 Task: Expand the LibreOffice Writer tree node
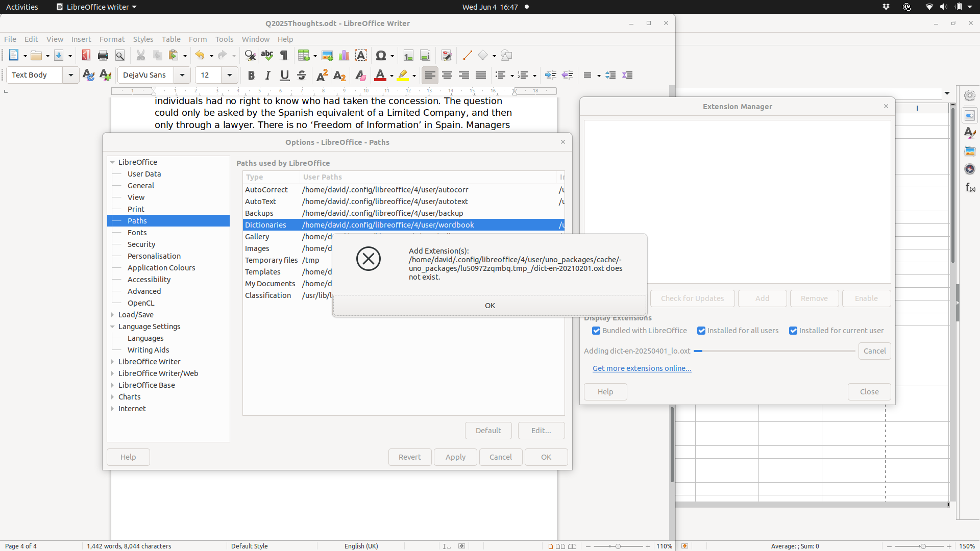point(112,362)
